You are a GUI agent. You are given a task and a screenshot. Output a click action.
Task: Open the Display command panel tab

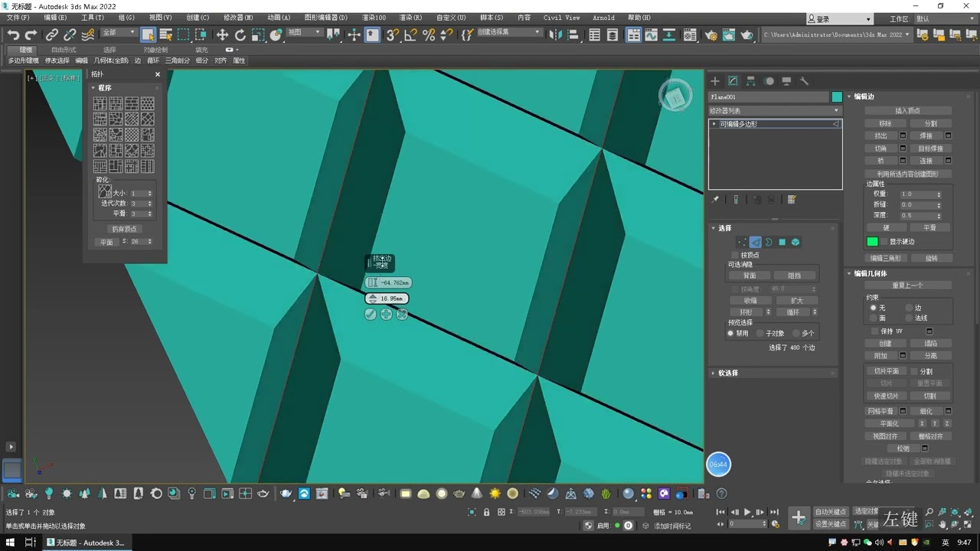[x=786, y=81]
